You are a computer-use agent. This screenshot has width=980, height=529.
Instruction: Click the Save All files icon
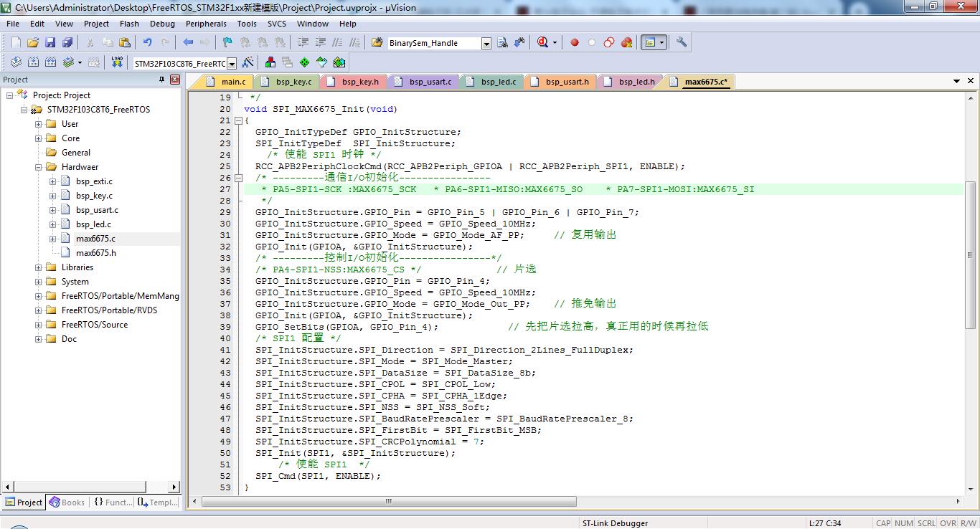(67, 43)
